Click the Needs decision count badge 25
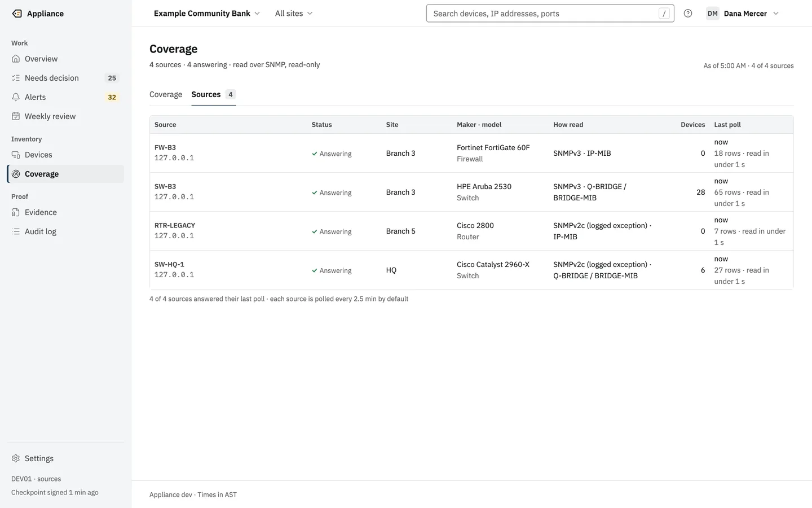This screenshot has width=812, height=508. pos(112,78)
